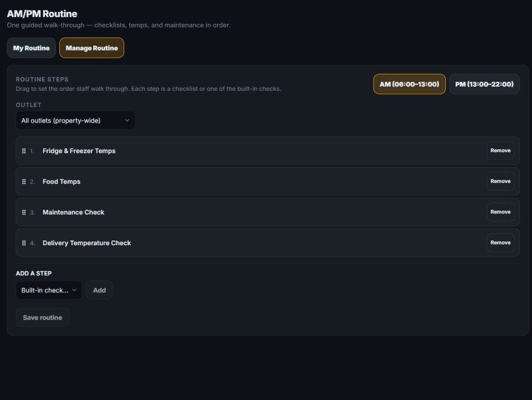Viewport: 532px width, 400px height.
Task: Click the ADD A STEP heading
Action: (34, 273)
